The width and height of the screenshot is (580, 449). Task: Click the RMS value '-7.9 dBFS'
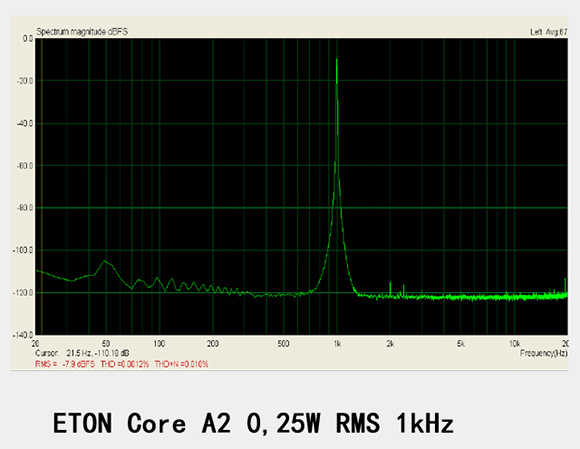coord(78,364)
